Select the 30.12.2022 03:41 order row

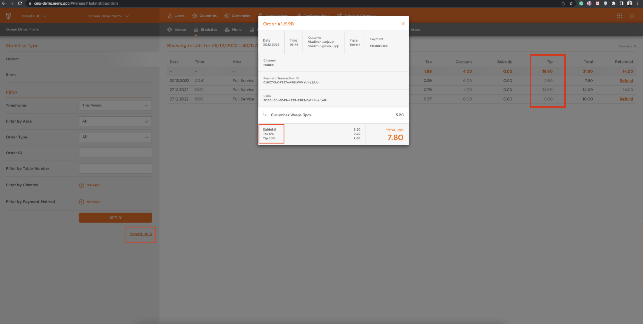(401, 81)
